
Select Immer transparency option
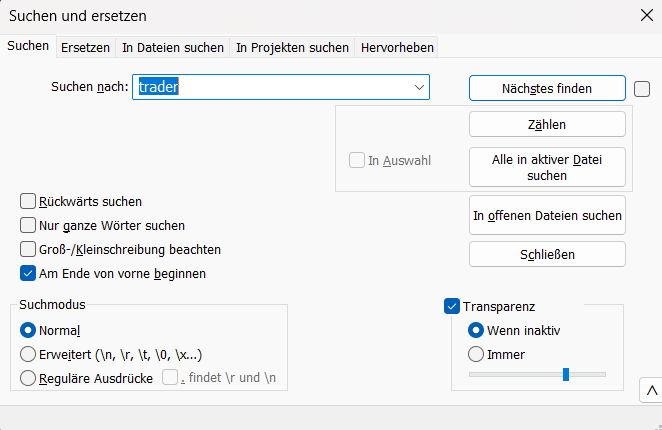click(x=476, y=354)
